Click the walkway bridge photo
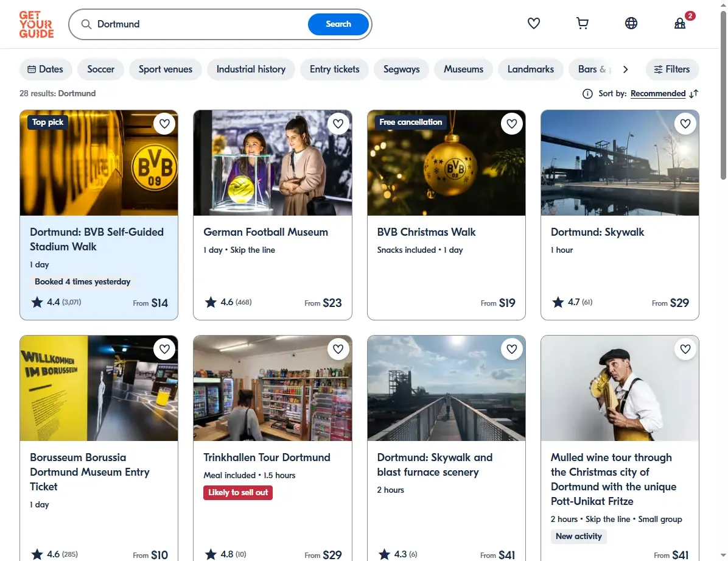 tap(446, 388)
